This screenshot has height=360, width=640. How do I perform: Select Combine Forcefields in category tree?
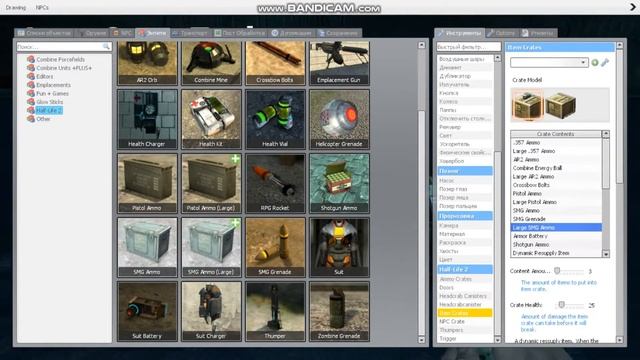point(60,59)
